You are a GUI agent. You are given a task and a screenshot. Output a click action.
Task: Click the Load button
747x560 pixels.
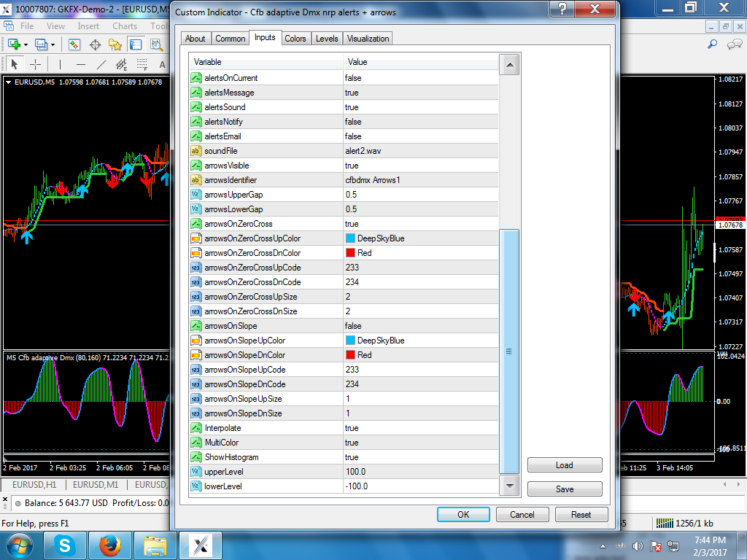(565, 465)
